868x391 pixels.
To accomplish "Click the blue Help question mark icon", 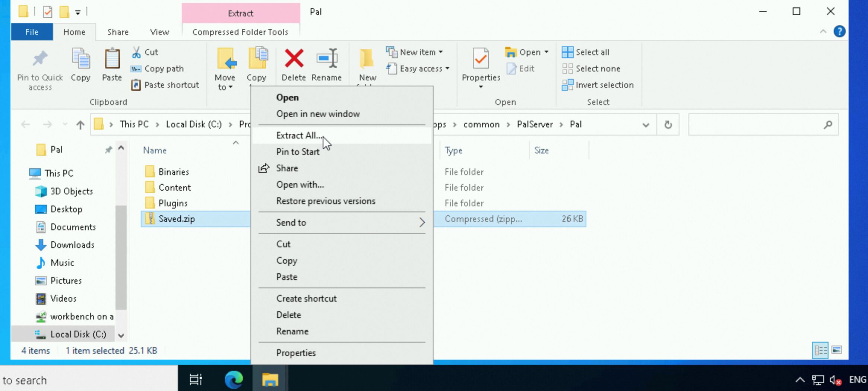I will [839, 31].
